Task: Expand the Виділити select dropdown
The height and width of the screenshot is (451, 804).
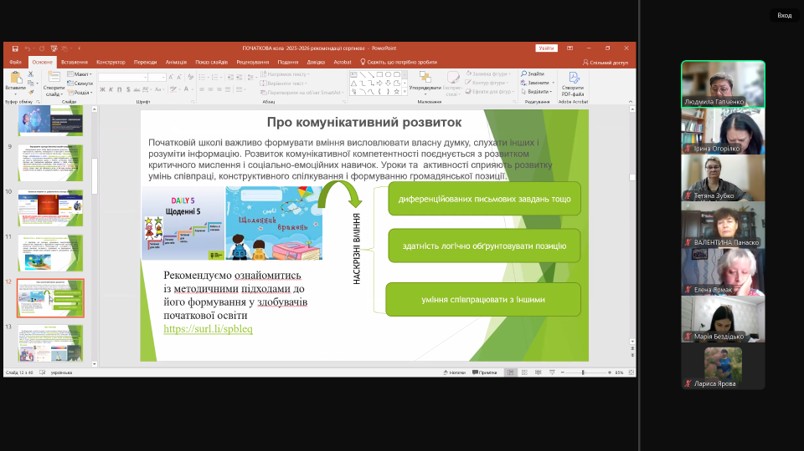Action: [x=535, y=91]
